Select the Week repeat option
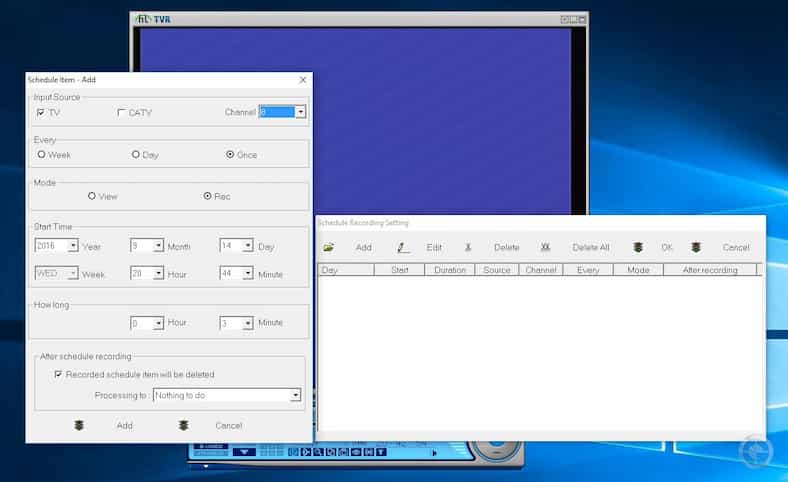 [41, 155]
